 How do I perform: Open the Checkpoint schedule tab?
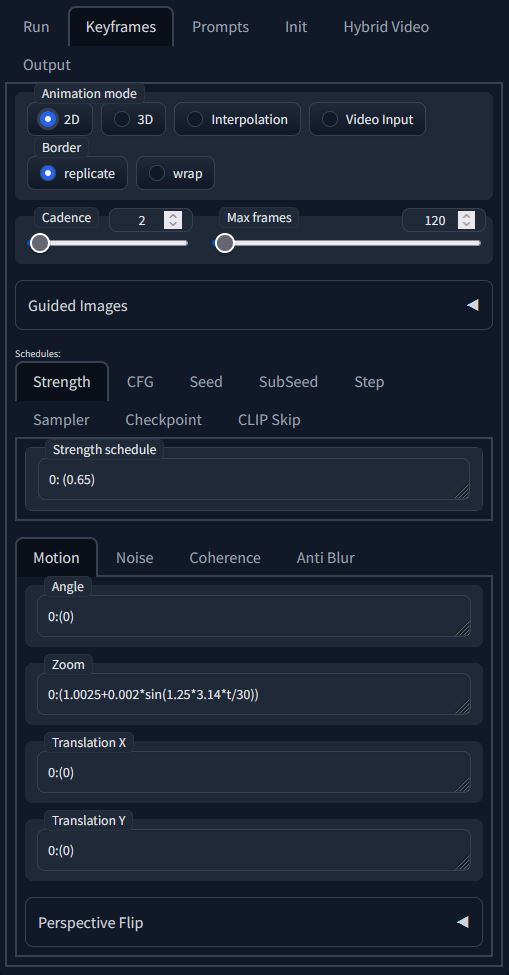coord(163,420)
